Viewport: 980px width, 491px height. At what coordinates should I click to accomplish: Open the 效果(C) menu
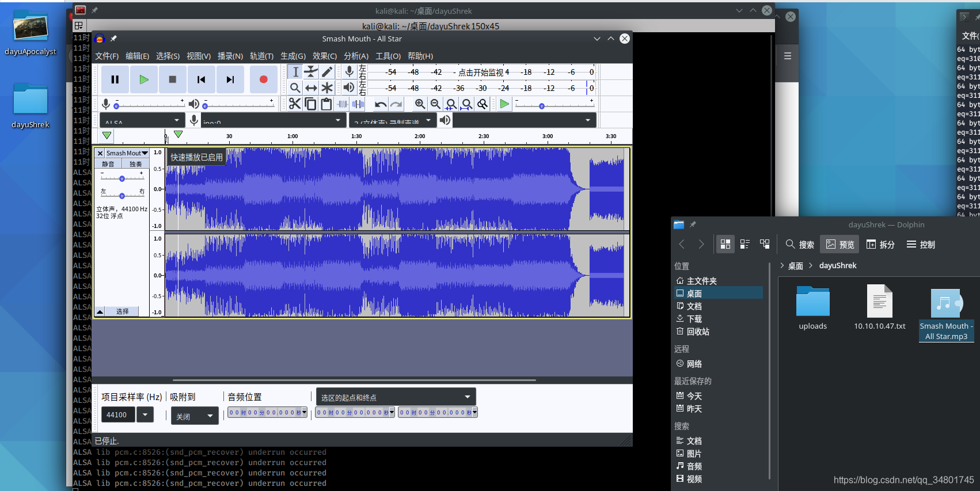325,56
